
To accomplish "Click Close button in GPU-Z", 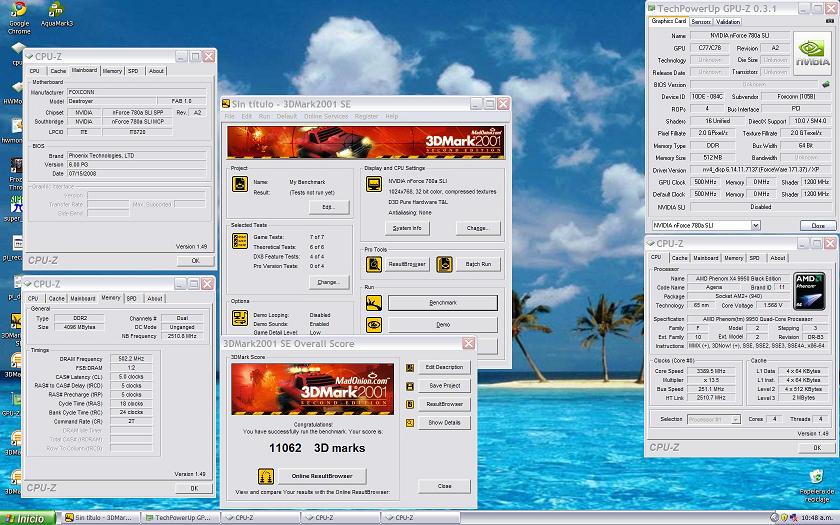I will pyautogui.click(x=818, y=226).
